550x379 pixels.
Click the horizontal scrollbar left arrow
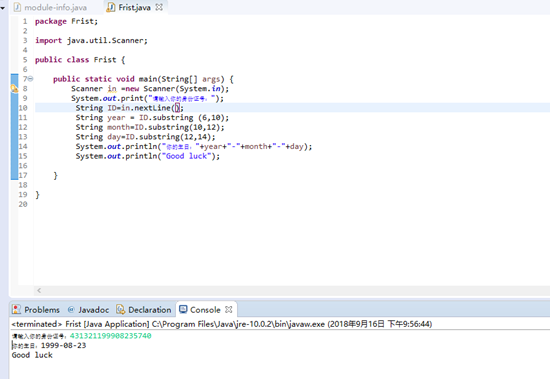(x=39, y=291)
